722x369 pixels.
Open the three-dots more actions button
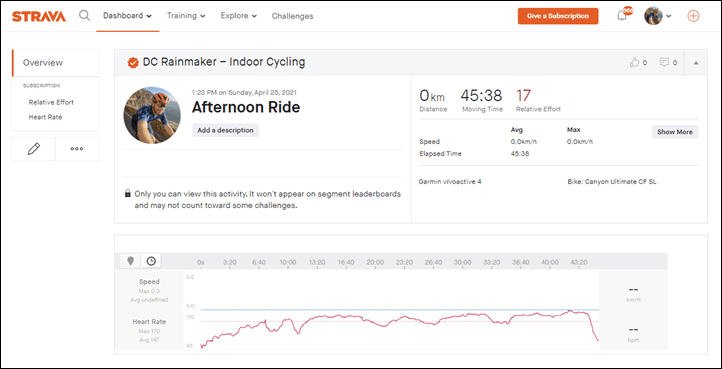[x=77, y=149]
